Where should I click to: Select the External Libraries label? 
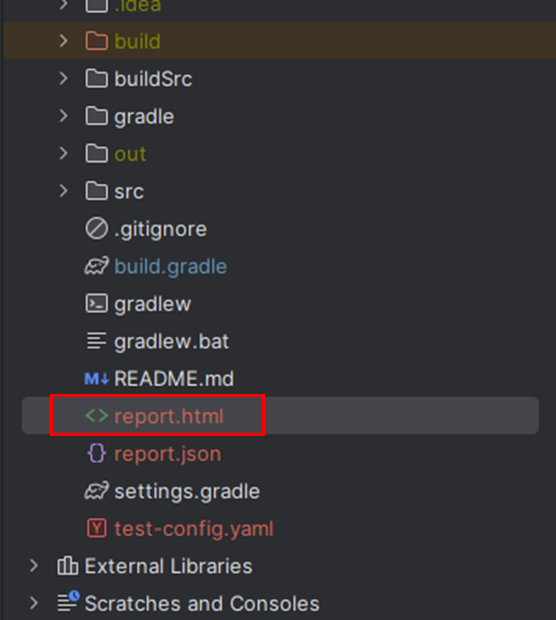[x=168, y=566]
